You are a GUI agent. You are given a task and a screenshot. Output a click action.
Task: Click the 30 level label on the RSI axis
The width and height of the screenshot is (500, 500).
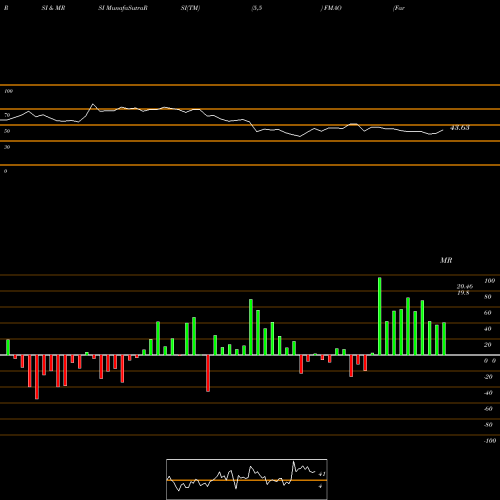[x=7, y=147]
